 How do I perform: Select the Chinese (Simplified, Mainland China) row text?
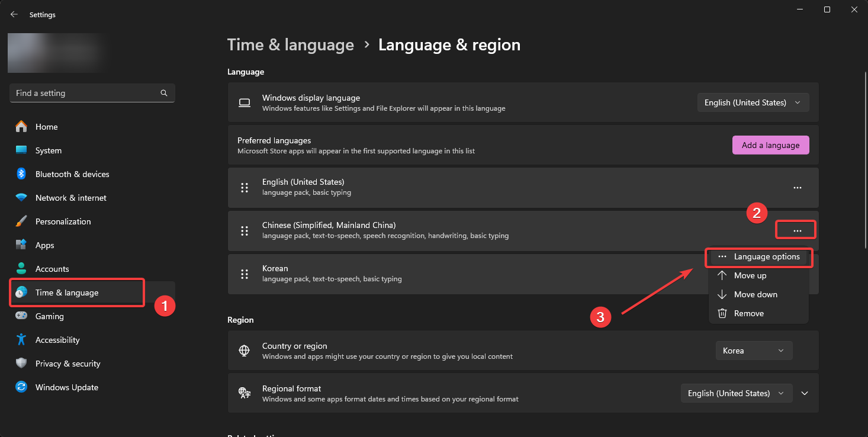[329, 225]
